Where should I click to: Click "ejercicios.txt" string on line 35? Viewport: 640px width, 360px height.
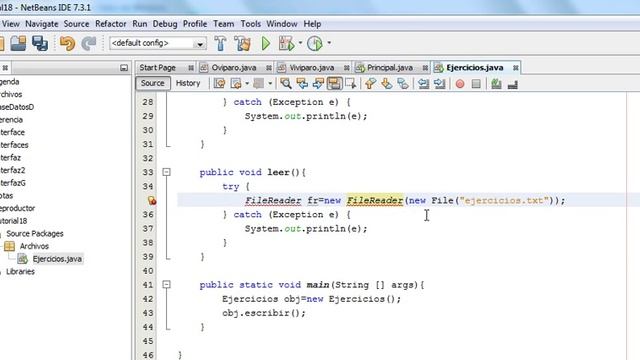(x=504, y=200)
